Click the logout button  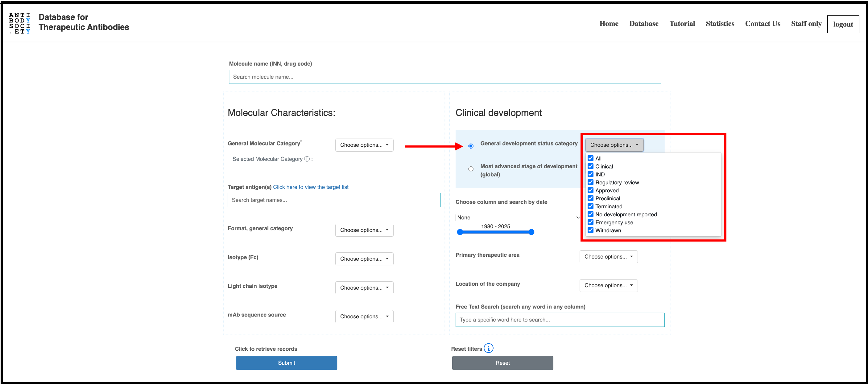click(843, 24)
